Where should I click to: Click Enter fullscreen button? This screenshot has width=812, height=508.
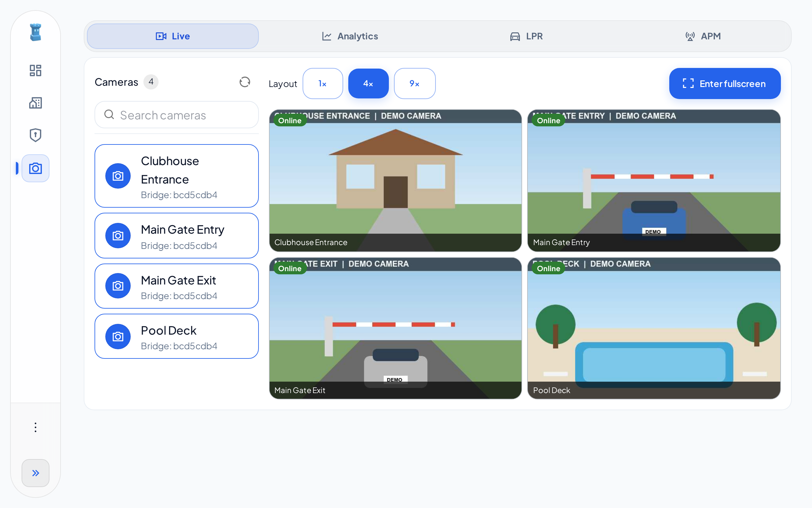(x=725, y=83)
